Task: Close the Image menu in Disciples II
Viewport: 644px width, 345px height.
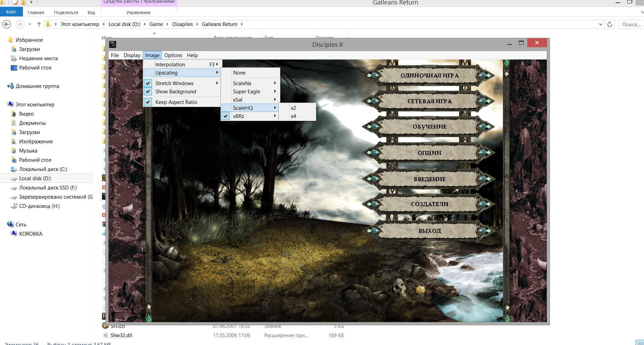Action: pos(152,55)
